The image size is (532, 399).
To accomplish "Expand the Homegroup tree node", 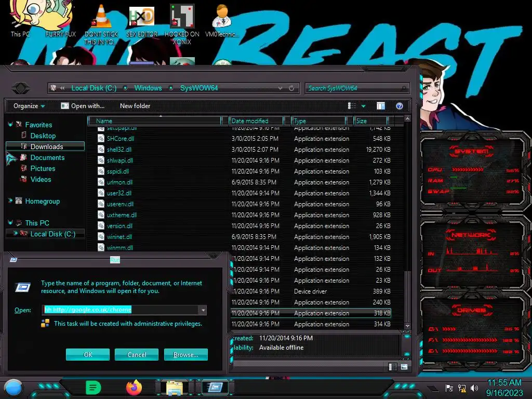I will pos(10,201).
